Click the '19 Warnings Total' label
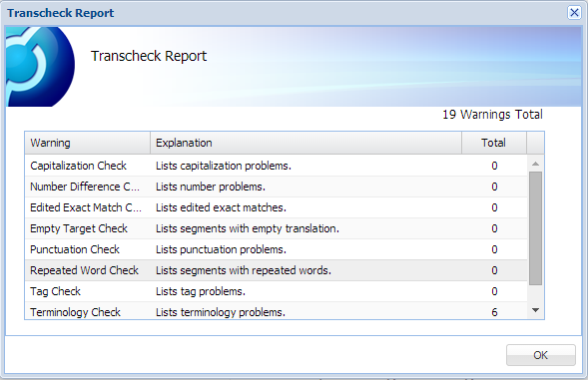Image resolution: width=588 pixels, height=380 pixels. point(492,115)
